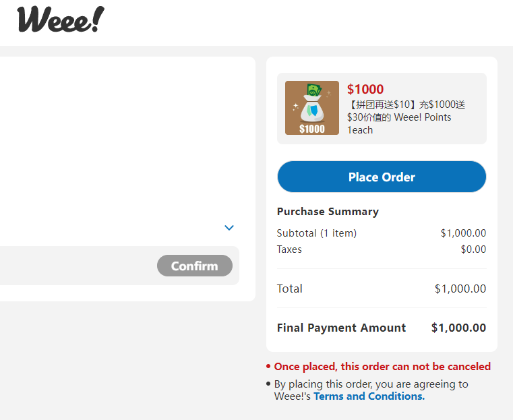513x420 pixels.
Task: Expand the blue chevron dropdown arrow
Action: click(x=229, y=228)
